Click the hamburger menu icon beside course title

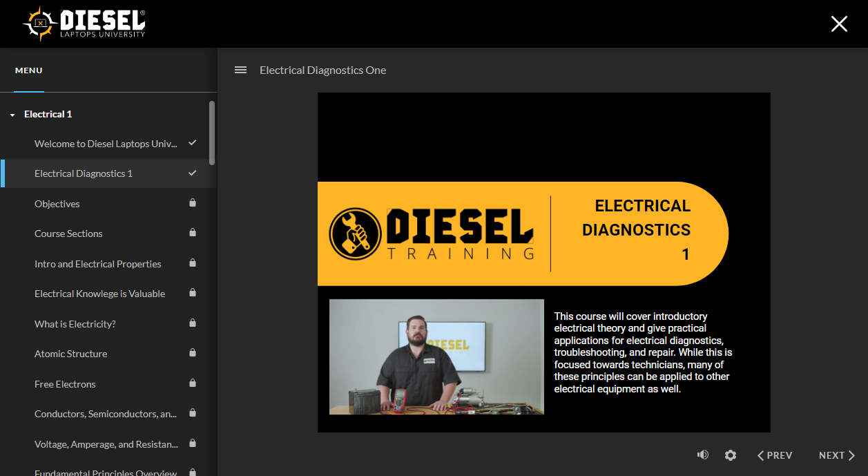(x=240, y=70)
